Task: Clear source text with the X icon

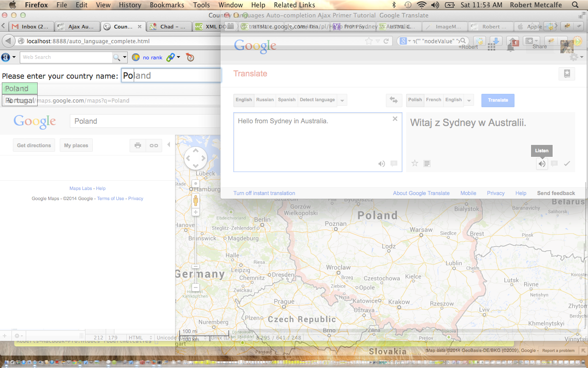Action: coord(395,119)
